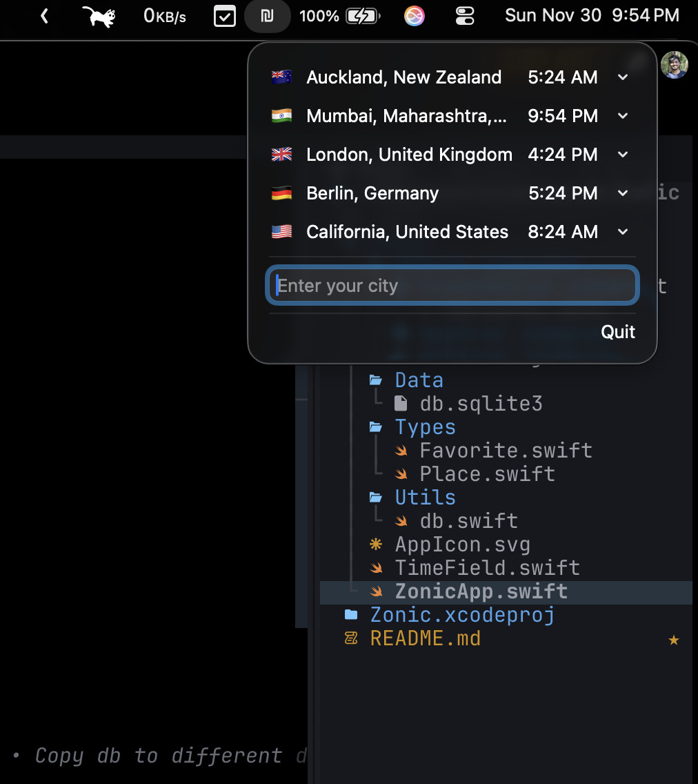Open ZonicApp.swift file
This screenshot has height=784, width=698.
(x=481, y=591)
